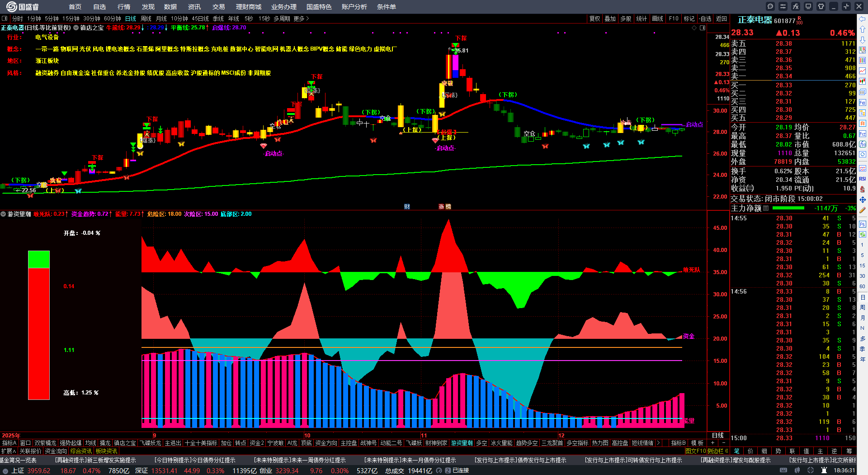Click the F10 company info sidebar icon
868x475 pixels.
[863, 103]
